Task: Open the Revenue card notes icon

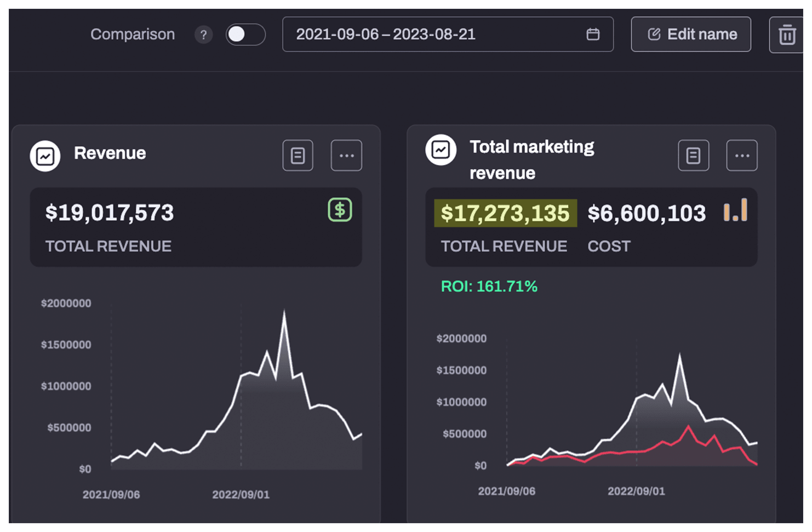Action: (298, 156)
